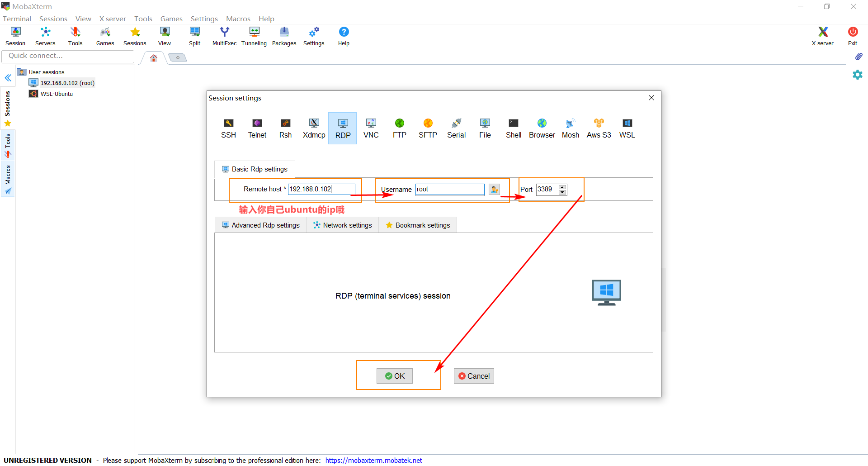Open the Tools toolbar button
This screenshot has width=868, height=466.
[75, 36]
